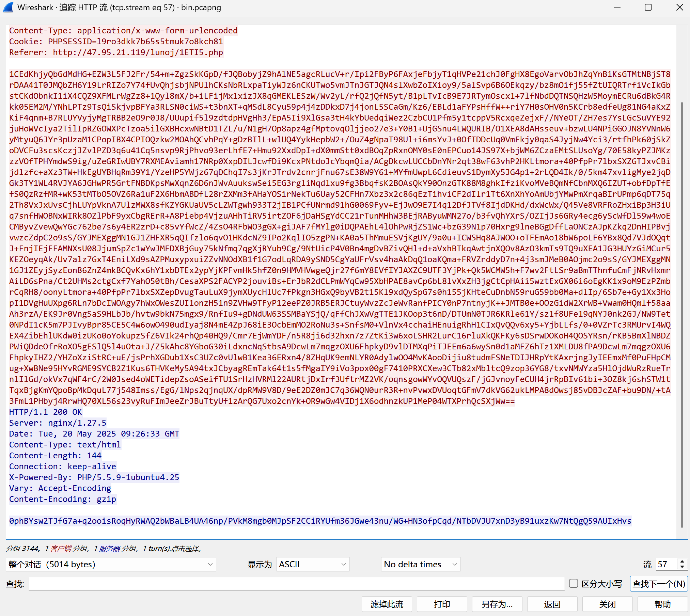690x616 pixels.
Task: Focus the 查找 search text field
Action: coord(296,584)
